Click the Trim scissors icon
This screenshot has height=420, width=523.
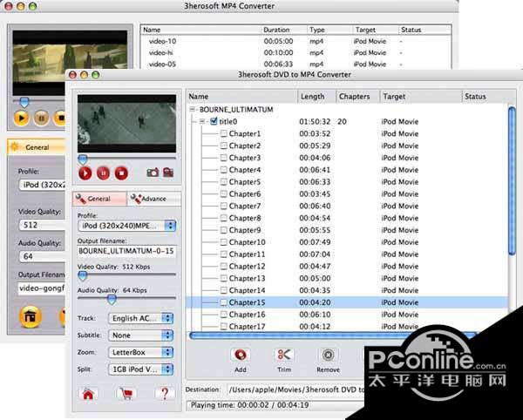click(x=284, y=355)
